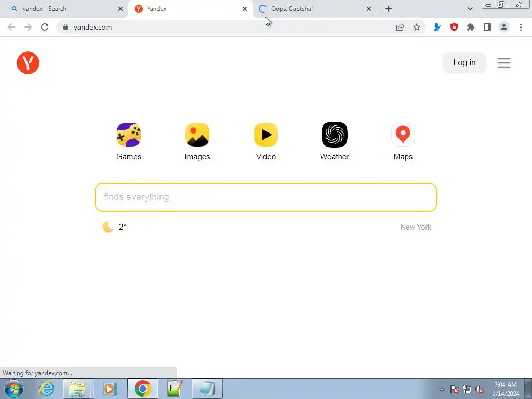Open the Yandex Maps app icon
This screenshot has height=399, width=532.
coord(403,135)
